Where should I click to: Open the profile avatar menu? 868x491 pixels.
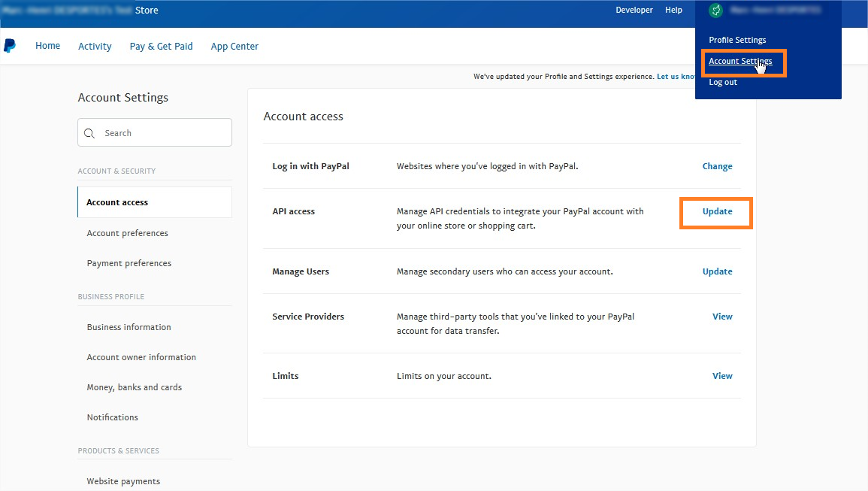715,10
